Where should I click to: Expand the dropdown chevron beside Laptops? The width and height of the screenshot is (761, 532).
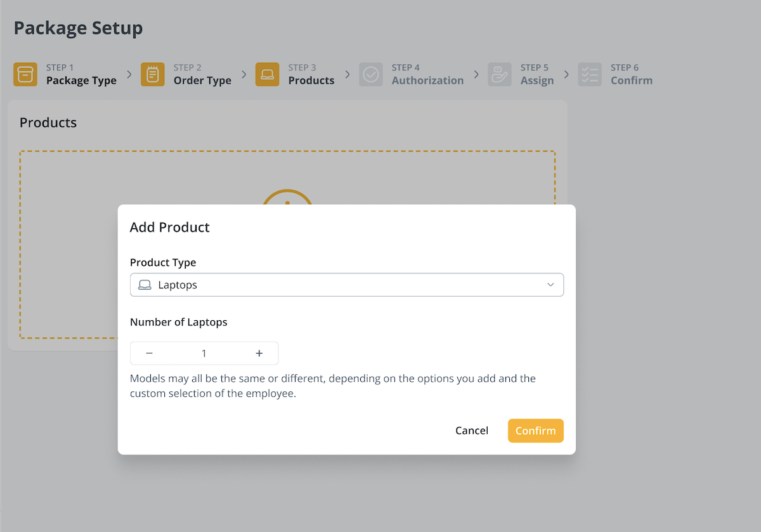tap(550, 285)
